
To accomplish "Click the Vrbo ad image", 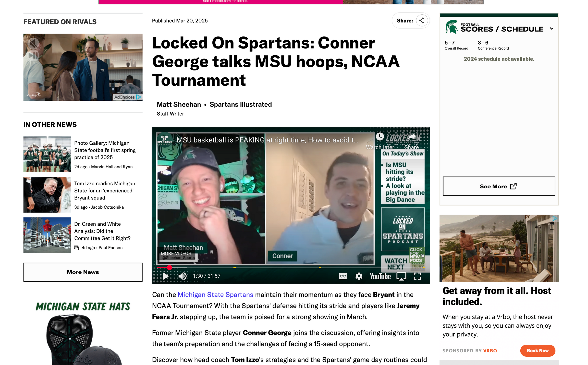I will (499, 248).
